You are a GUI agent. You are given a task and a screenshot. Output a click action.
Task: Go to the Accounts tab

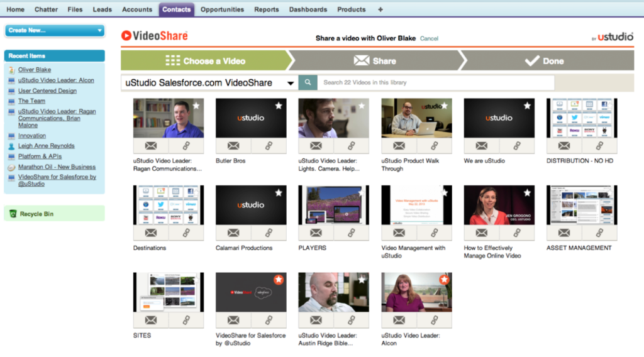click(x=136, y=9)
